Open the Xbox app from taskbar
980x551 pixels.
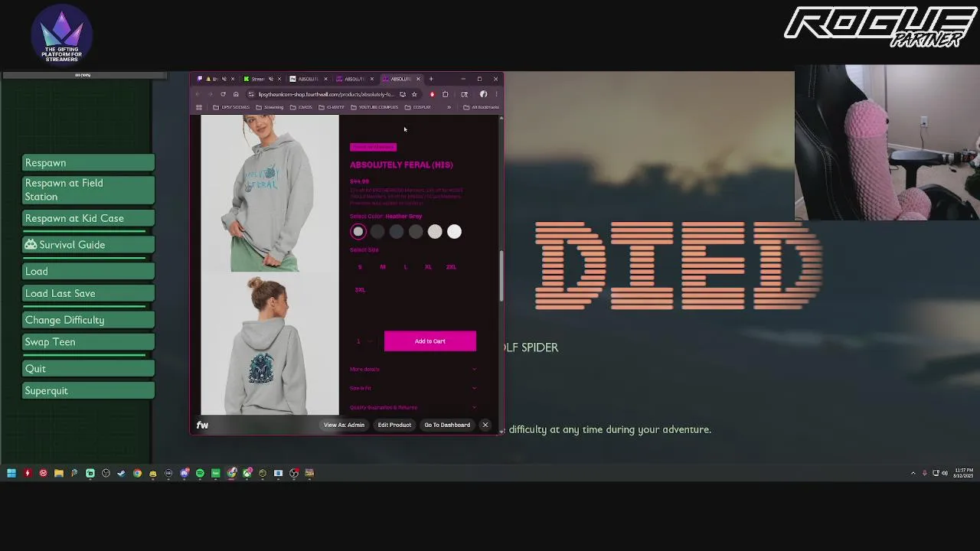(x=247, y=473)
